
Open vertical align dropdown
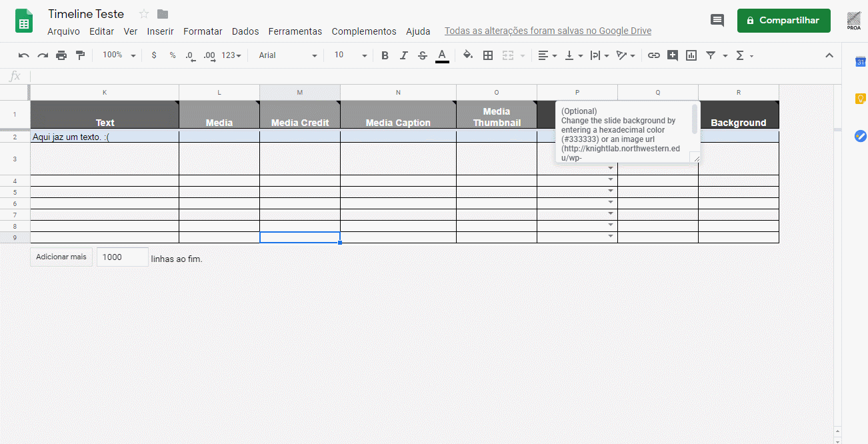click(x=573, y=55)
